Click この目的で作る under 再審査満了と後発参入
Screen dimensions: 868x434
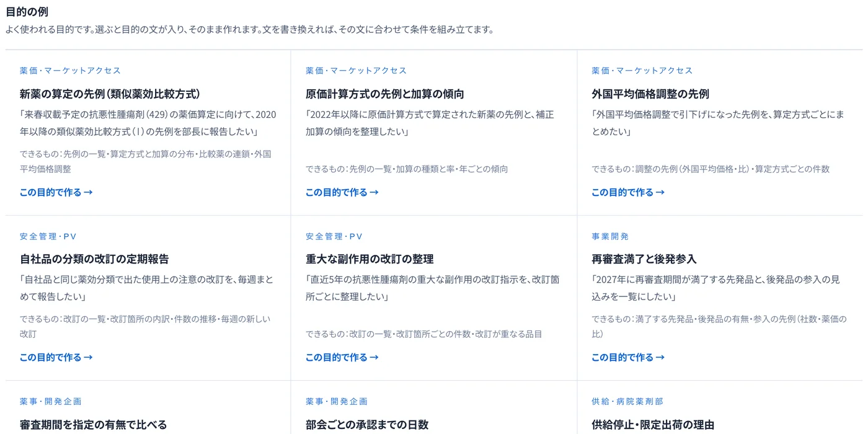[627, 357]
